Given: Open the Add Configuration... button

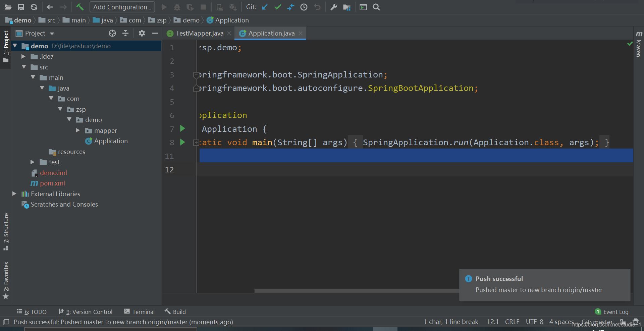Looking at the screenshot, I should tap(122, 7).
